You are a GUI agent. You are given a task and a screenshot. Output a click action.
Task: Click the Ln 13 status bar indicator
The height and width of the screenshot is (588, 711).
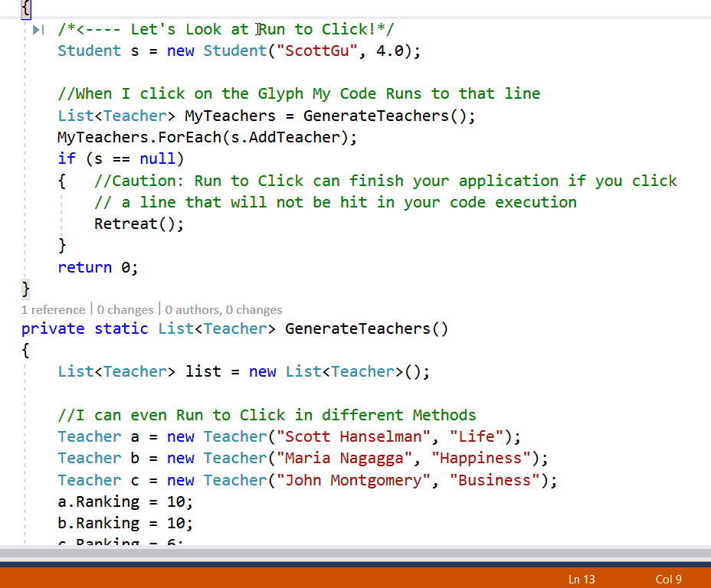click(581, 580)
